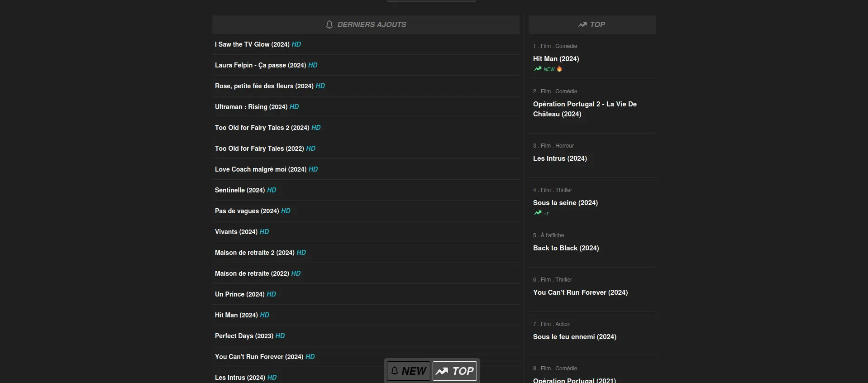Open Too Old for Fairy Tales (2022)
This screenshot has width=868, height=383.
[259, 148]
